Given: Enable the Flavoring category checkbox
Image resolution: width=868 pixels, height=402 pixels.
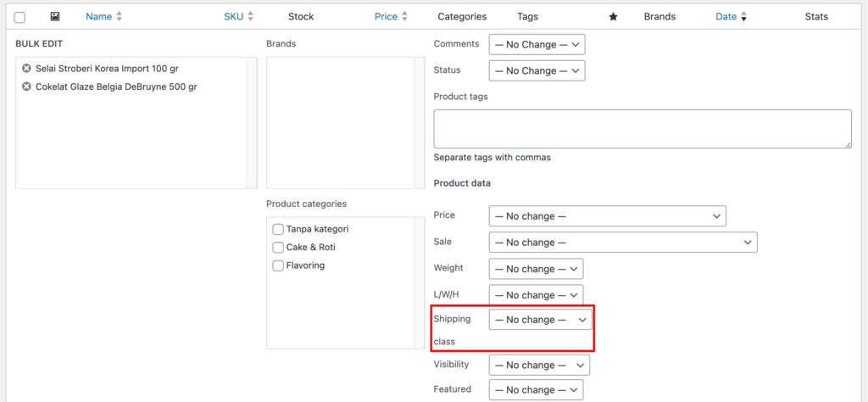Looking at the screenshot, I should point(278,266).
